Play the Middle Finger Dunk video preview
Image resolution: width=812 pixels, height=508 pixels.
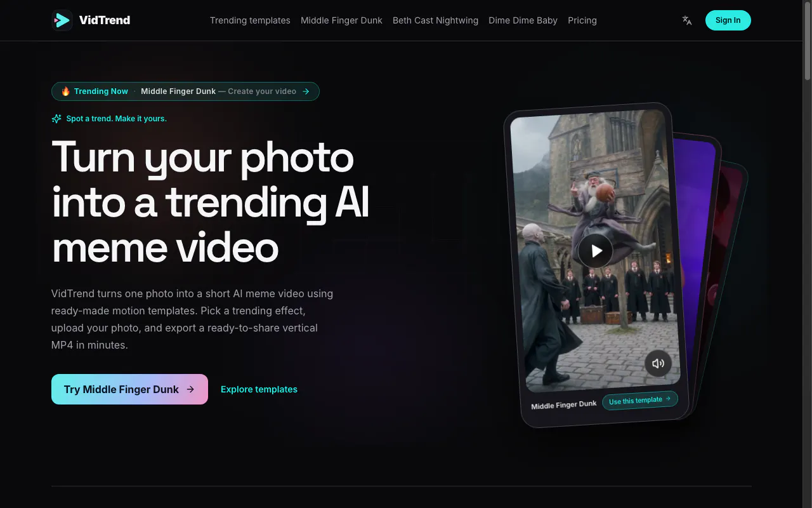[595, 251]
